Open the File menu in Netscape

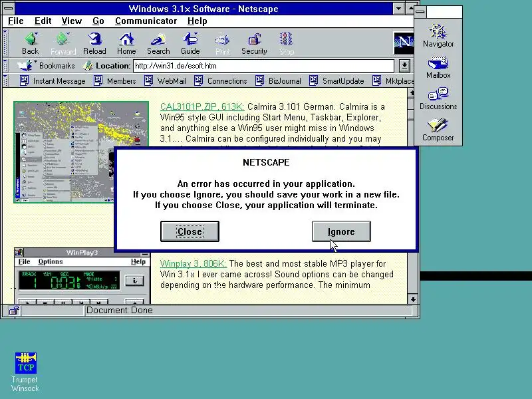coord(15,21)
